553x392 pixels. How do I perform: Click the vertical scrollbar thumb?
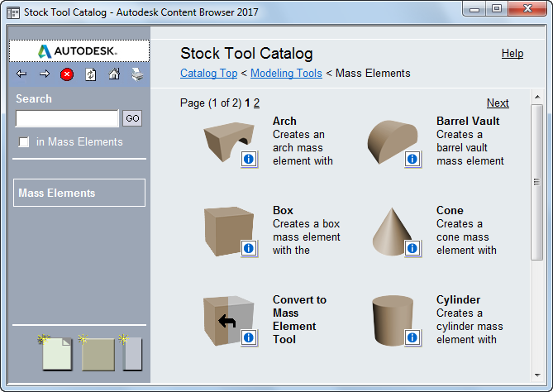click(x=536, y=182)
